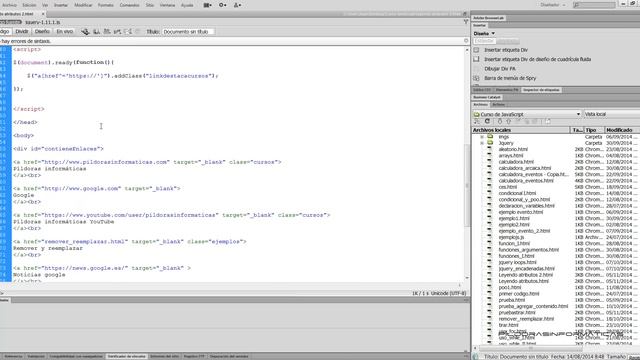Viewport: 640px width, 360px height.
Task: Click the connect to remote server icon
Action: [477, 122]
